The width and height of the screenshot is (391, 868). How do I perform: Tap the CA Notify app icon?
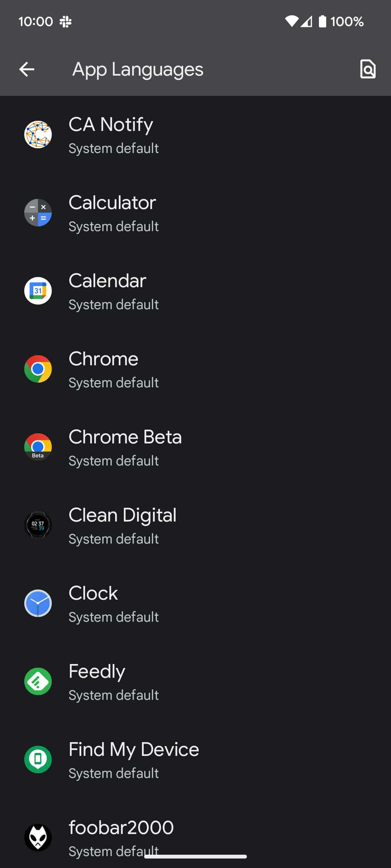click(38, 135)
